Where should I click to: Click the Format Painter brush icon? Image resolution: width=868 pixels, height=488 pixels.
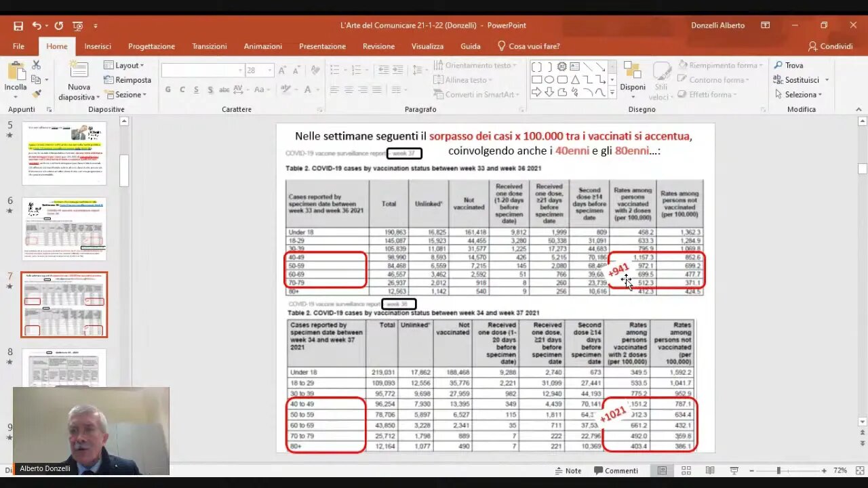coord(36,94)
